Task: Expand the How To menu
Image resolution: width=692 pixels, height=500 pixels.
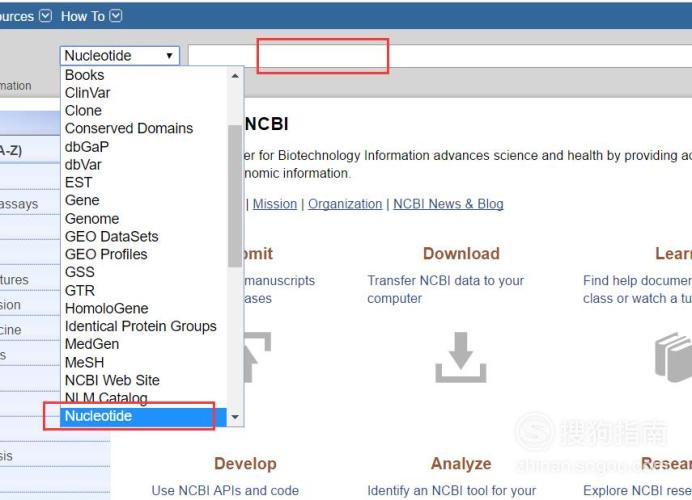Action: click(91, 16)
